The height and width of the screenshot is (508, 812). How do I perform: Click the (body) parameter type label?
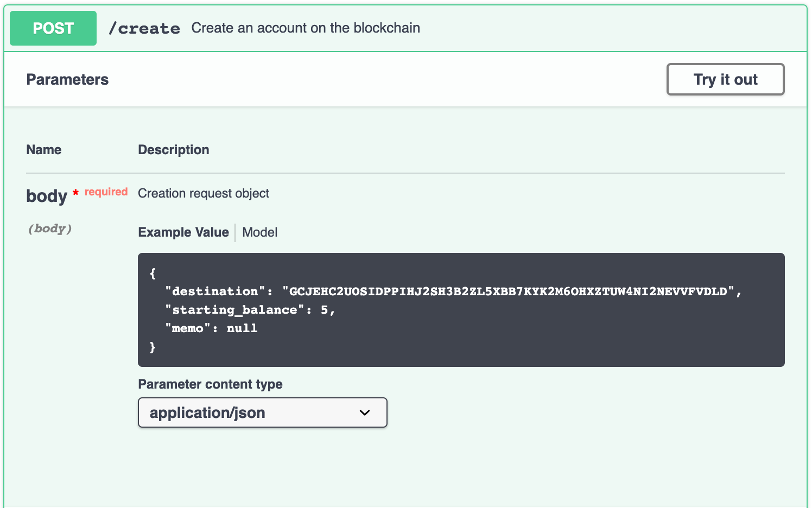coord(49,228)
